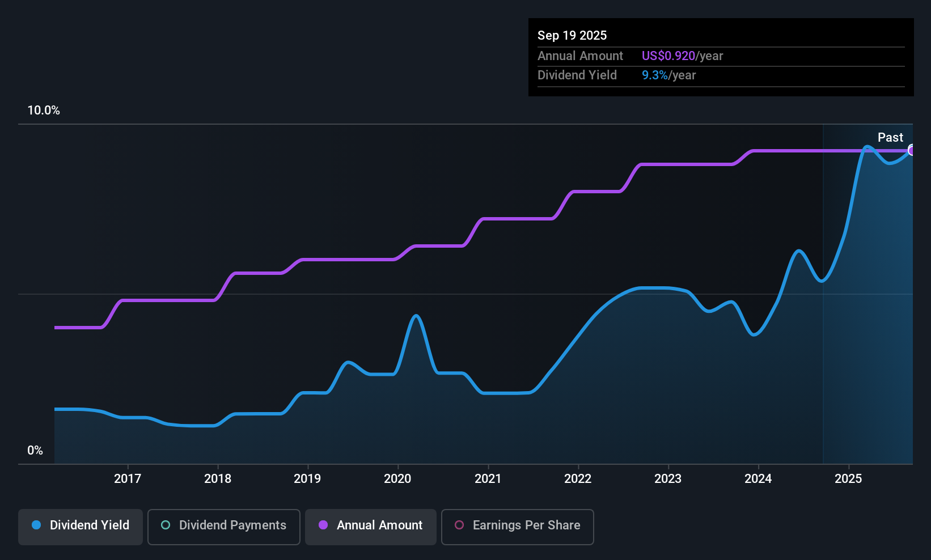This screenshot has height=560, width=931.
Task: Hide the Annual Amount series label
Action: click(379, 525)
